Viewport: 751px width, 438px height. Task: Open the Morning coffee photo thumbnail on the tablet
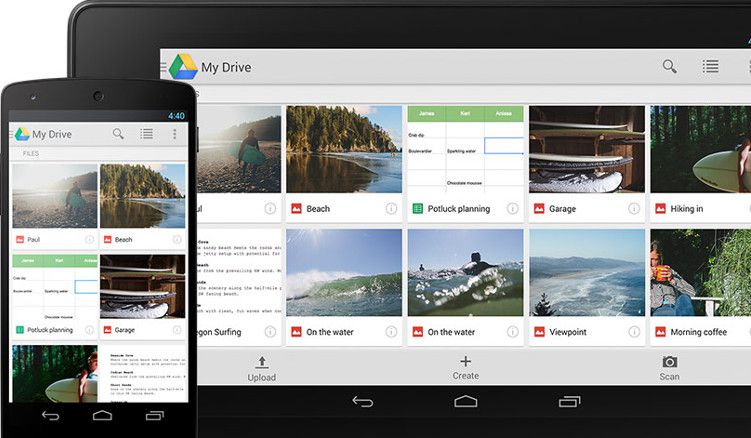(701, 272)
